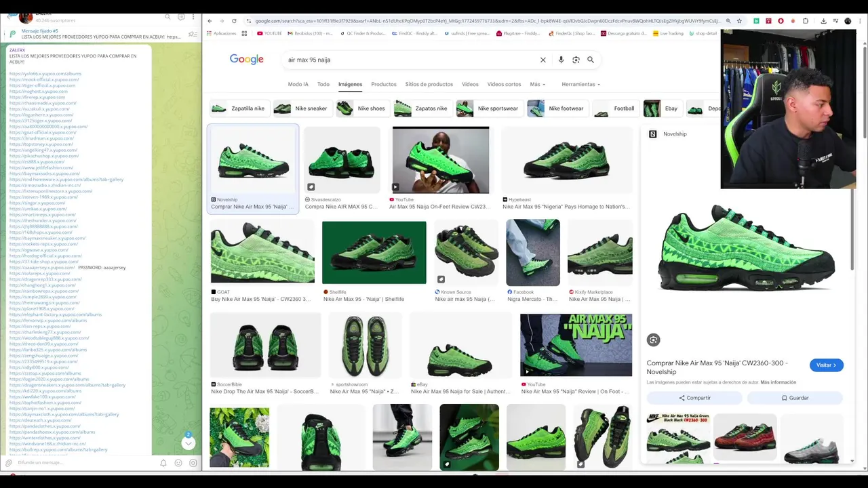Open eBay Air Max 95 Naija image
This screenshot has height=488, width=868.
pos(460,346)
